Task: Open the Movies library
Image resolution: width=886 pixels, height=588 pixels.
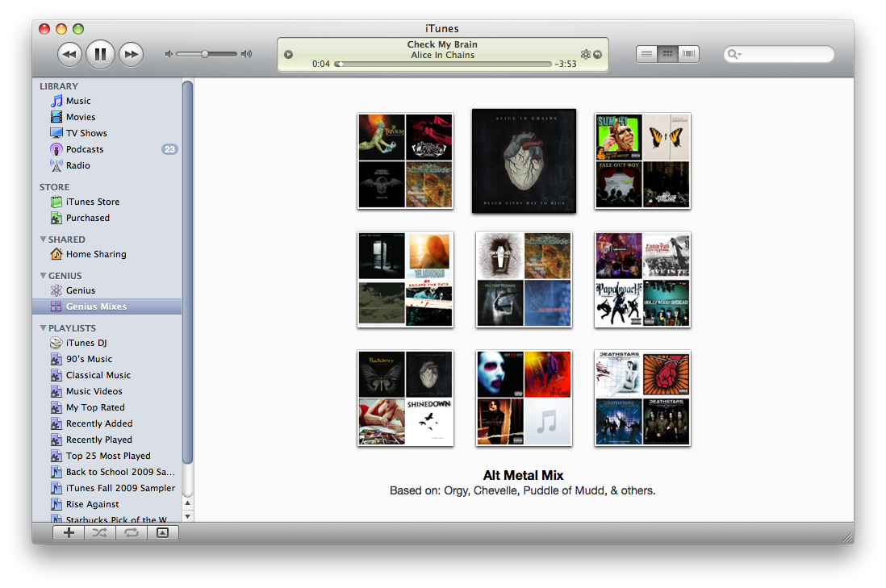Action: (107, 117)
